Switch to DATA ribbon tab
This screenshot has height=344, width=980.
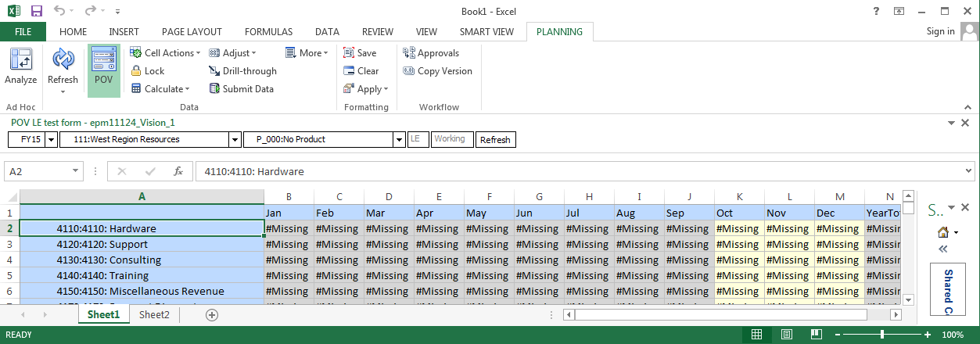(x=327, y=32)
